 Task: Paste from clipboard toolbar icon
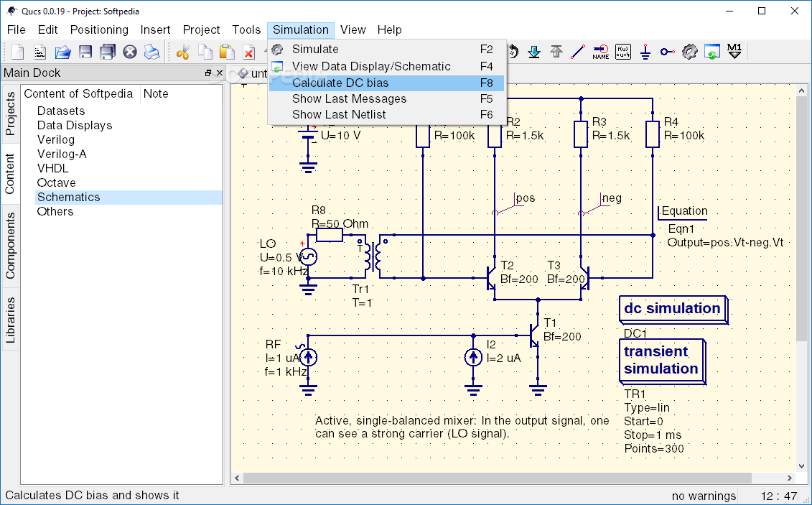(228, 52)
